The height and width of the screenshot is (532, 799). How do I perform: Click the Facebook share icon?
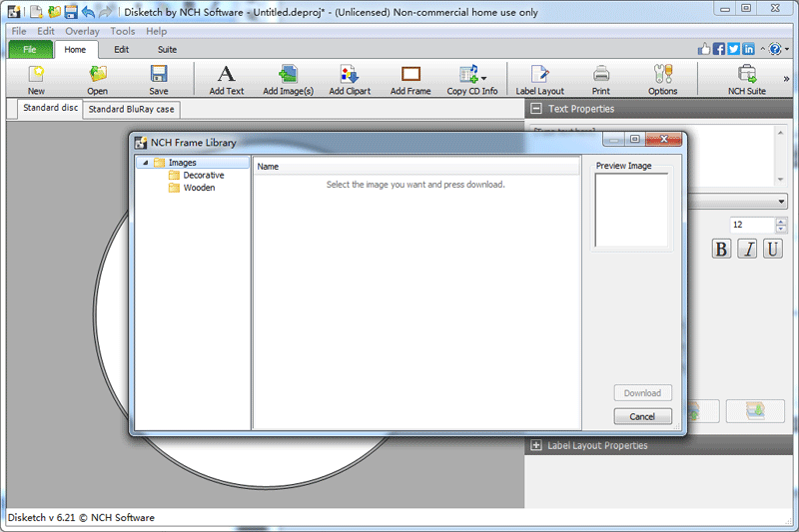tap(719, 49)
